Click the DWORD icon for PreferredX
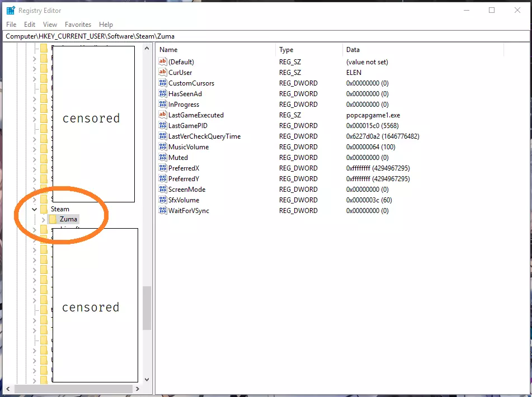 click(x=163, y=168)
